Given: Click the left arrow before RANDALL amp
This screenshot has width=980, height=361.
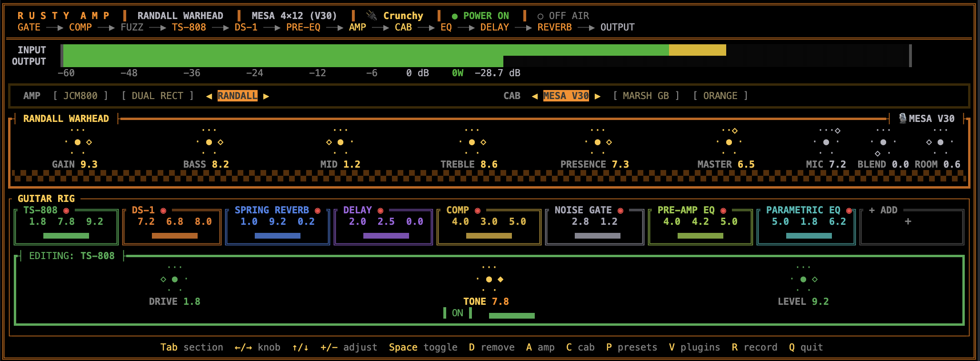Looking at the screenshot, I should [209, 96].
